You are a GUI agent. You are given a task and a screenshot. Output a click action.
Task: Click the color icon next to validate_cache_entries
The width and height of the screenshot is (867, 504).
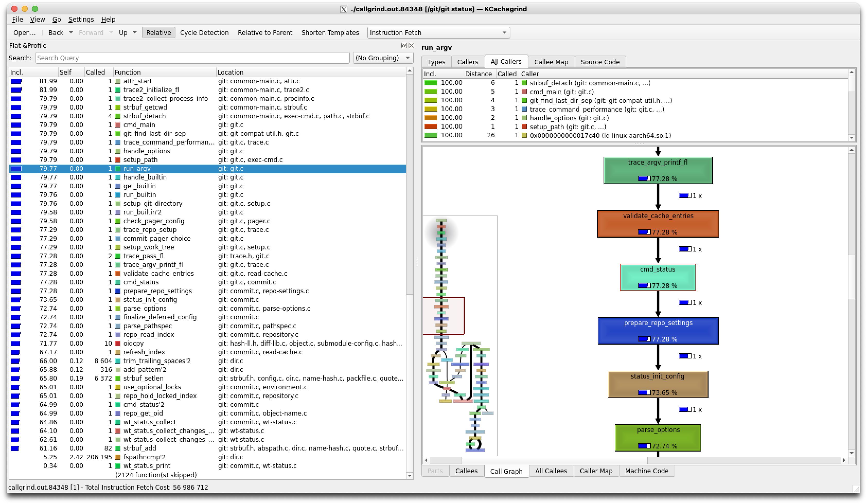[x=118, y=273]
